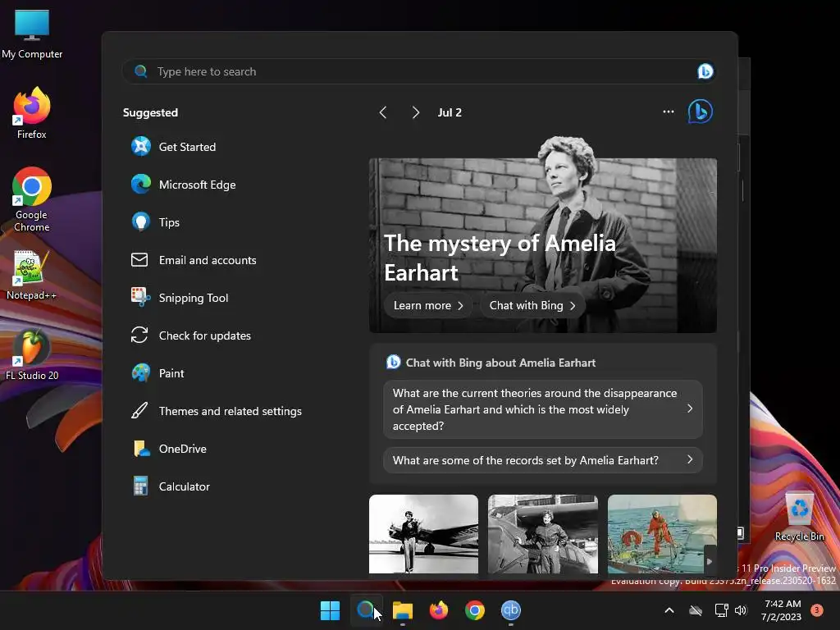The image size is (840, 630).
Task: Go to previous day highlight
Action: click(383, 112)
